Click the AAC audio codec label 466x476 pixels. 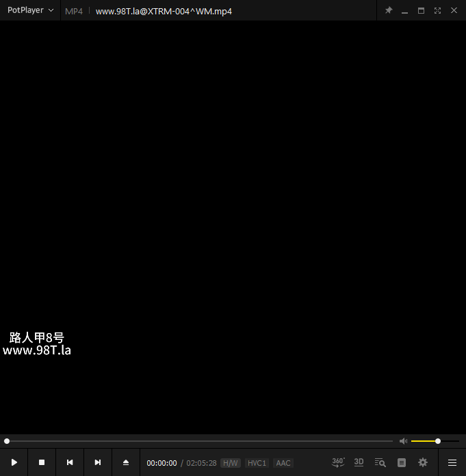coord(283,463)
